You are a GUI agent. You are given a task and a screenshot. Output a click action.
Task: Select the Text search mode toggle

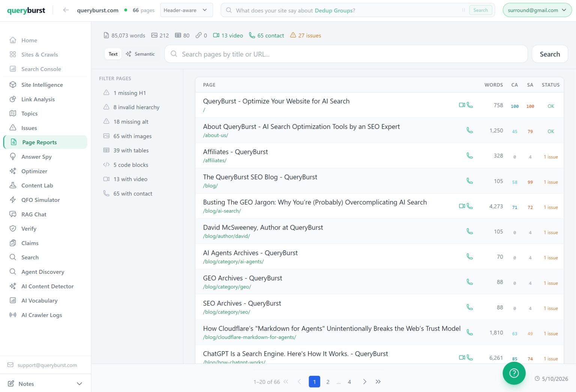pyautogui.click(x=113, y=54)
